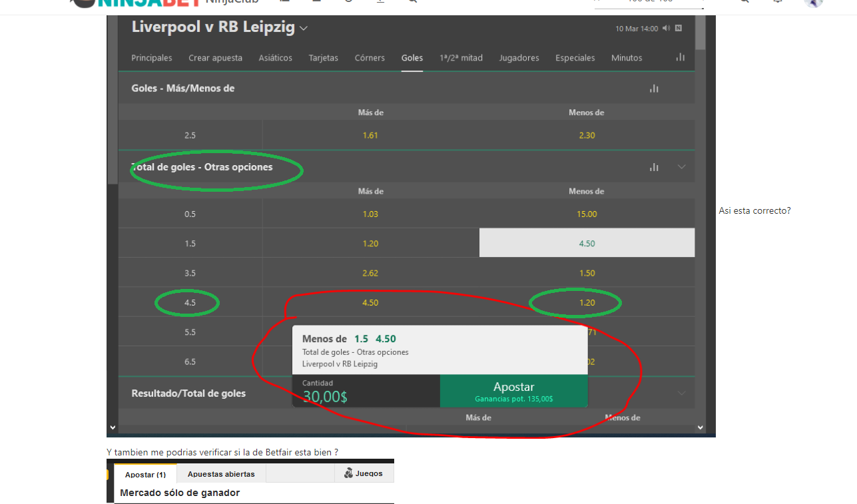
Task: Open the stats chart icon in the tabs row
Action: coord(680,57)
